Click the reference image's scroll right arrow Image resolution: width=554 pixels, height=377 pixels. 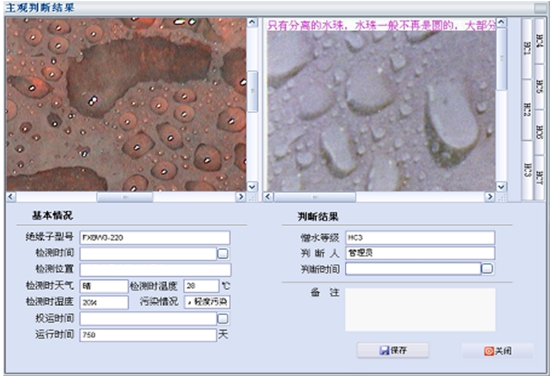(490, 196)
